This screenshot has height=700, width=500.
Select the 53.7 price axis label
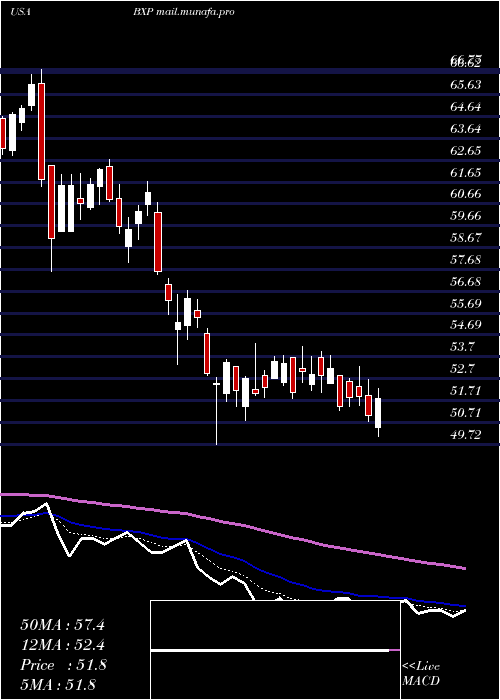pyautogui.click(x=462, y=347)
